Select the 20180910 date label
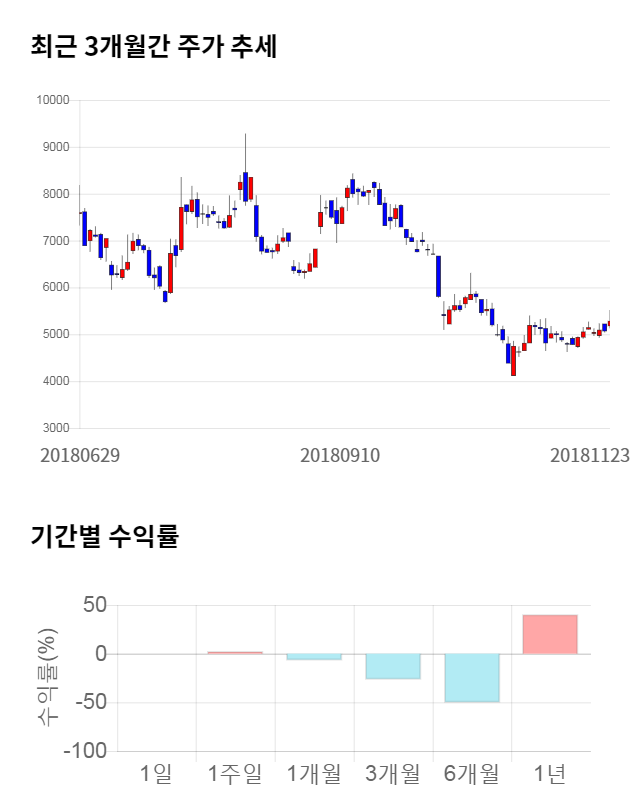The height and width of the screenshot is (810, 640). click(x=340, y=455)
